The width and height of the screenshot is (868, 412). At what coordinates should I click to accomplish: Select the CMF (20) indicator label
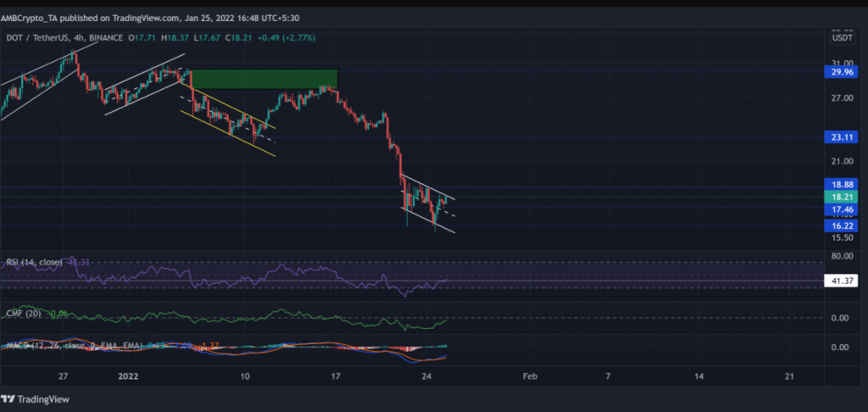pos(24,314)
